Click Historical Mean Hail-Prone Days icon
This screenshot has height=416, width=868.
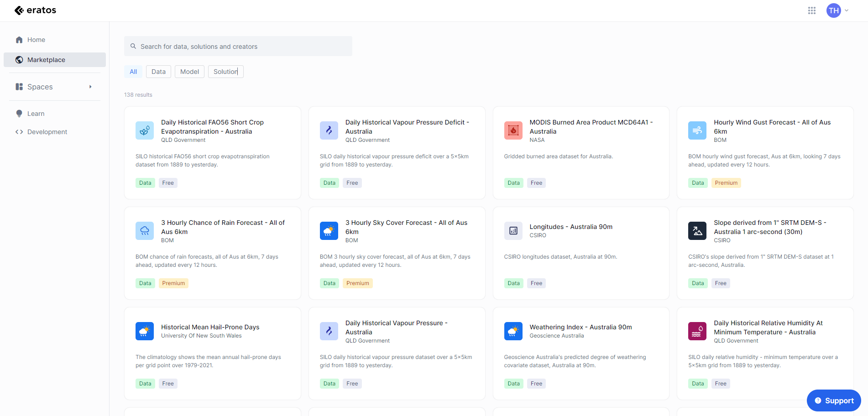pos(145,331)
